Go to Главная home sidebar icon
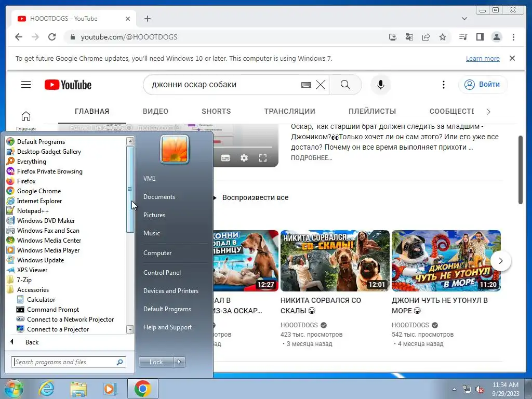The width and height of the screenshot is (532, 399). click(x=26, y=121)
